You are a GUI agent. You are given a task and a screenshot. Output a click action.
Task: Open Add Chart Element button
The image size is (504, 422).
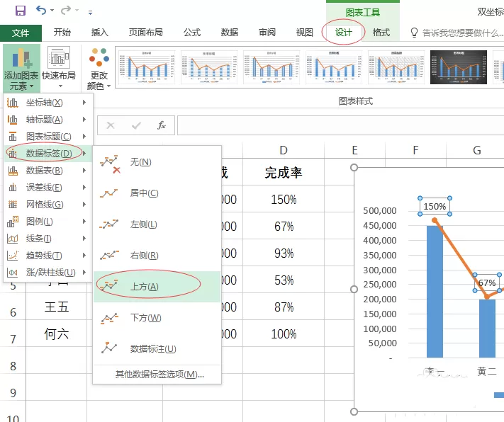click(21, 69)
